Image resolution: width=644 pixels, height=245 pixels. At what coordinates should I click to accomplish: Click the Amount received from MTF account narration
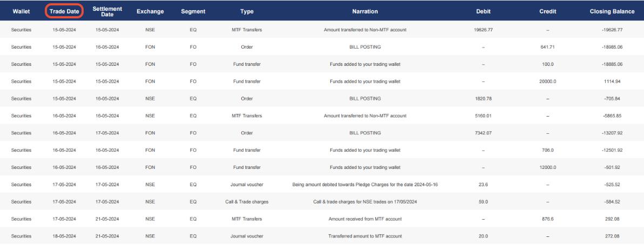coord(365,219)
